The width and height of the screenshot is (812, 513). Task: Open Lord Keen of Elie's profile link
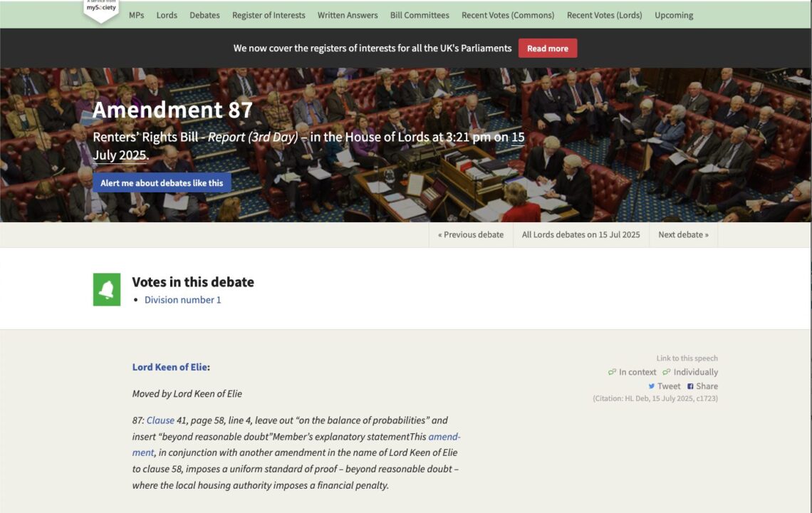point(170,367)
